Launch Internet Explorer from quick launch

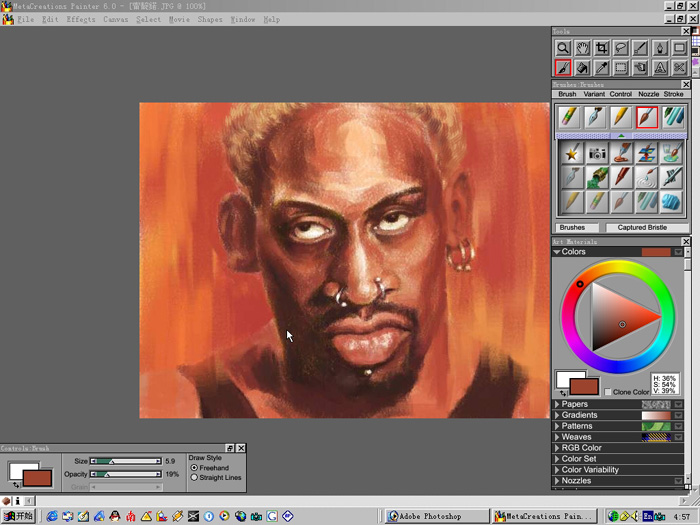click(x=52, y=517)
